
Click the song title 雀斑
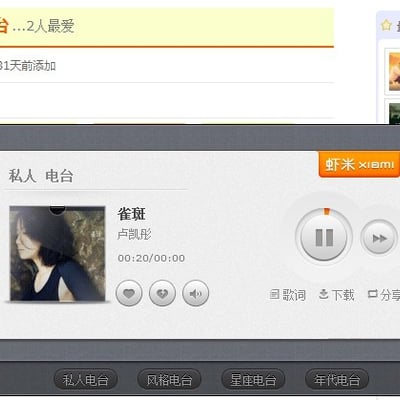[132, 214]
